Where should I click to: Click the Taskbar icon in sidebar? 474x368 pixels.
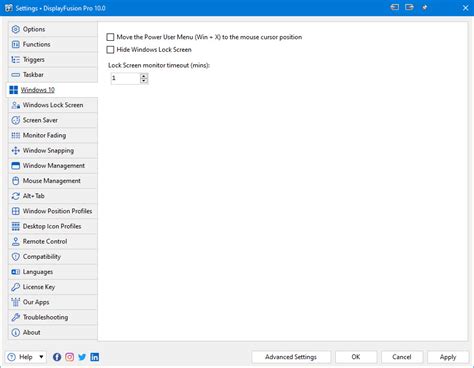pos(15,75)
